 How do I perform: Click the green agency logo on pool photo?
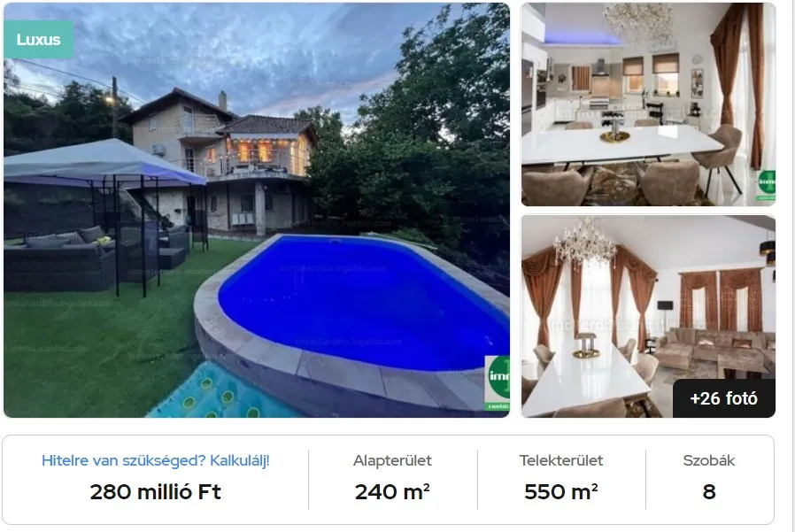[498, 383]
